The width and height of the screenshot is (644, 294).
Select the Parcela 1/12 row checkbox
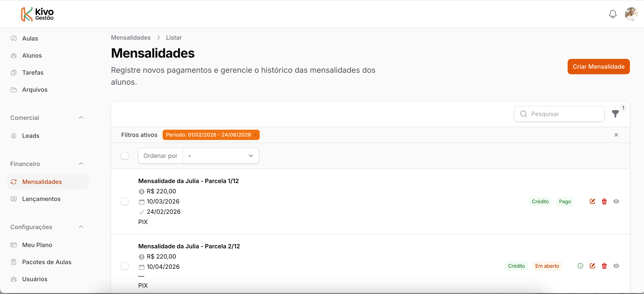[x=124, y=201]
